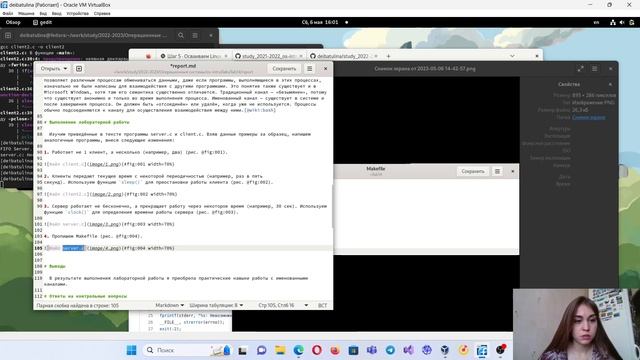The image size is (640, 360).
Task: Open the Справка menu in VirtualBox
Action: (x=102, y=13)
